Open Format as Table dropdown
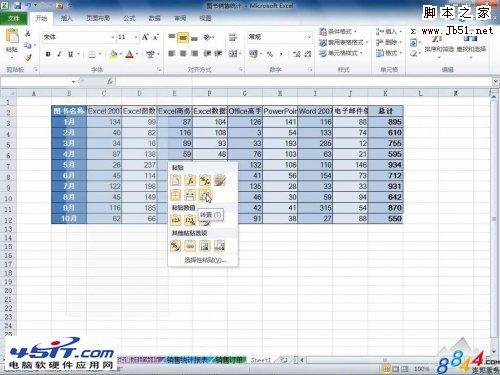The image size is (500, 375). pos(343,42)
